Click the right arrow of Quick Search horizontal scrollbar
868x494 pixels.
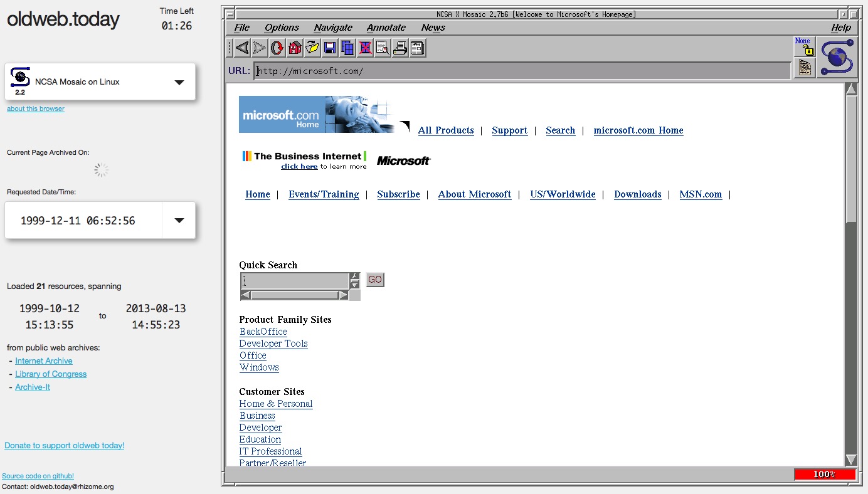344,295
